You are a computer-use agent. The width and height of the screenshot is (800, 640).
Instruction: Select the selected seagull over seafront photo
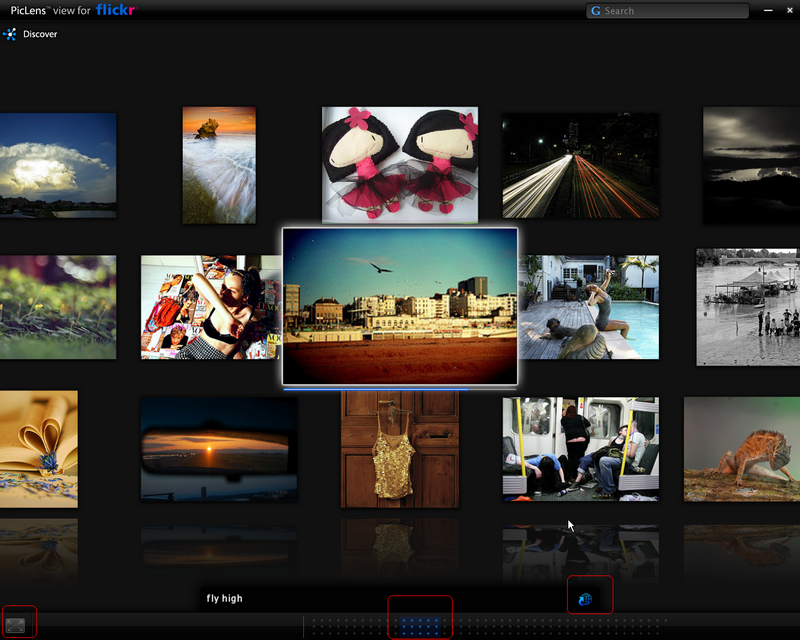pyautogui.click(x=400, y=305)
